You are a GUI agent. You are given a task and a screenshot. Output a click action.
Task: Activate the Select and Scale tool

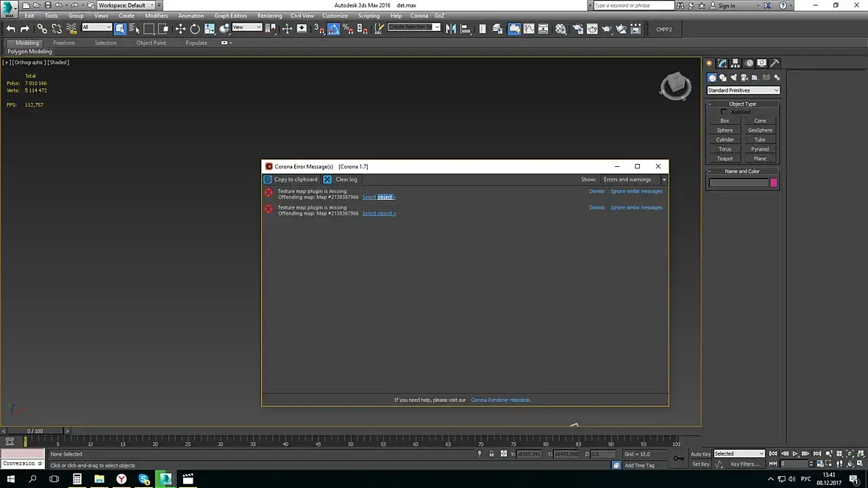[209, 29]
